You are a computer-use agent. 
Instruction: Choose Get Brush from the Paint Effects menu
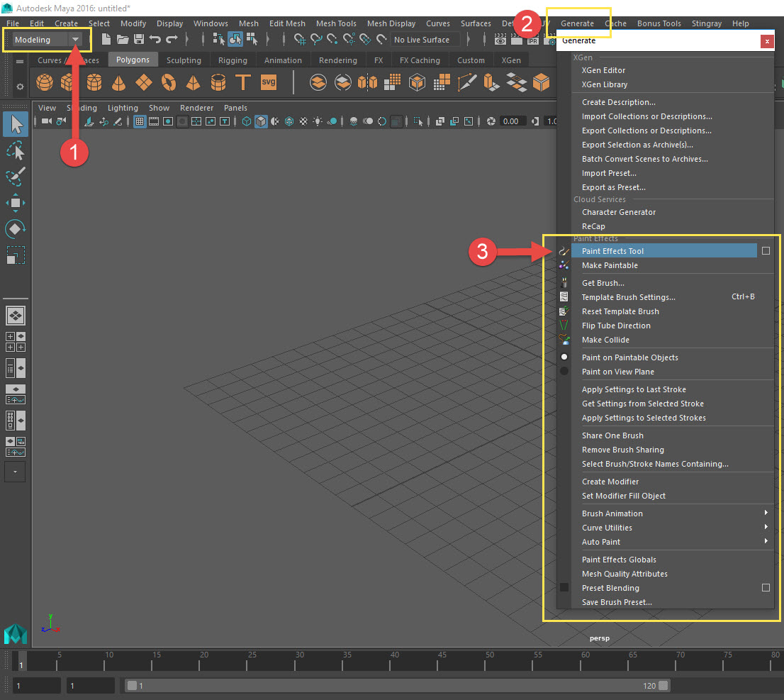602,282
